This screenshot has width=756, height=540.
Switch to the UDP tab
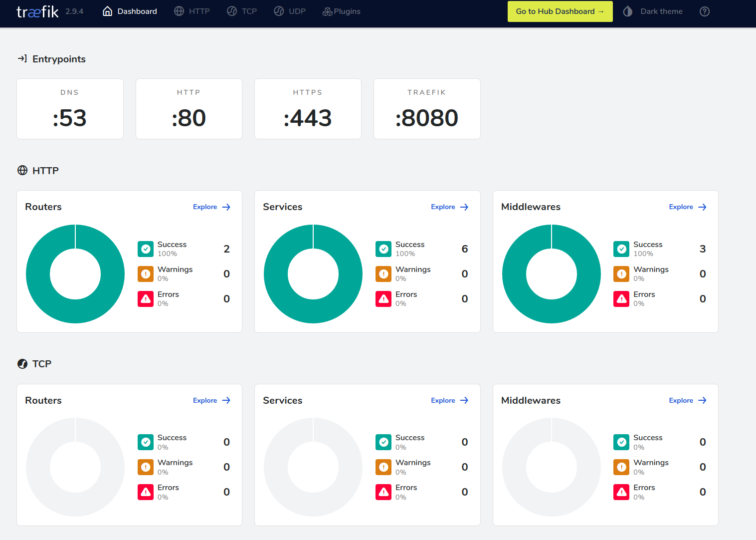[290, 11]
